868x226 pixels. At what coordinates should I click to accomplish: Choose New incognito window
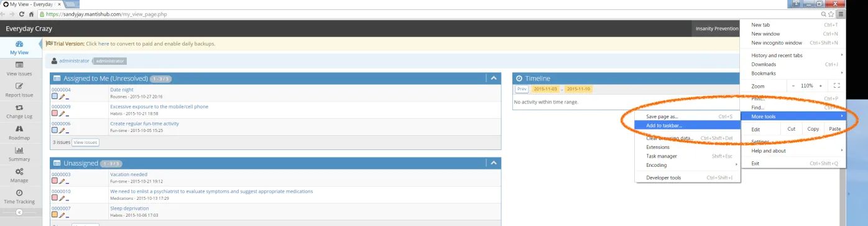(x=793, y=43)
